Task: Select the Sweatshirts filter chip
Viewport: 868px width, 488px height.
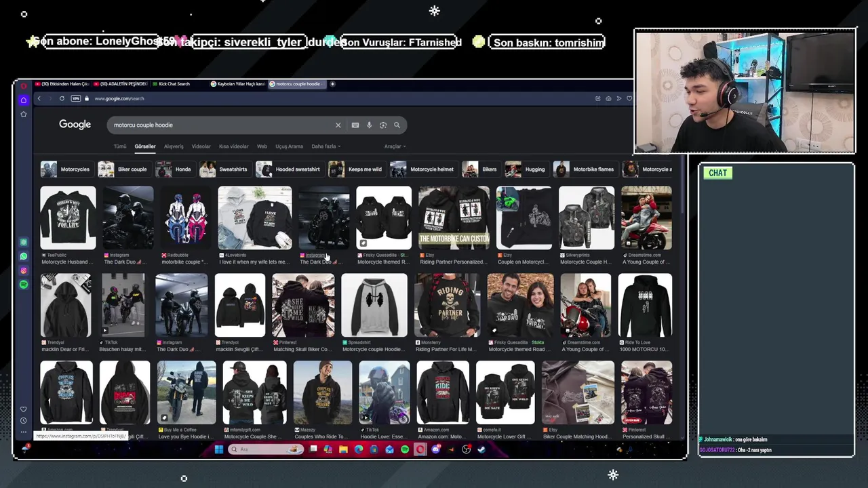Action: 224,169
